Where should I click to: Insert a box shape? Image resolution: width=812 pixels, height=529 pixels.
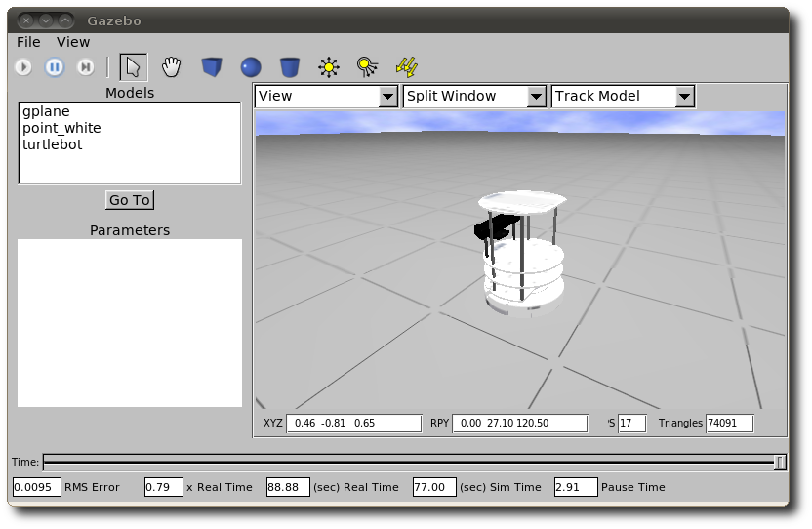coord(211,67)
